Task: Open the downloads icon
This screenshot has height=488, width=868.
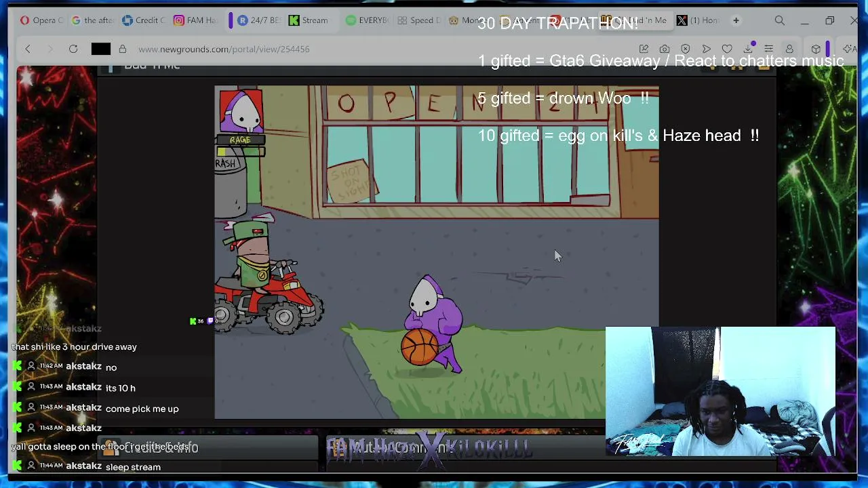Action: pos(748,49)
